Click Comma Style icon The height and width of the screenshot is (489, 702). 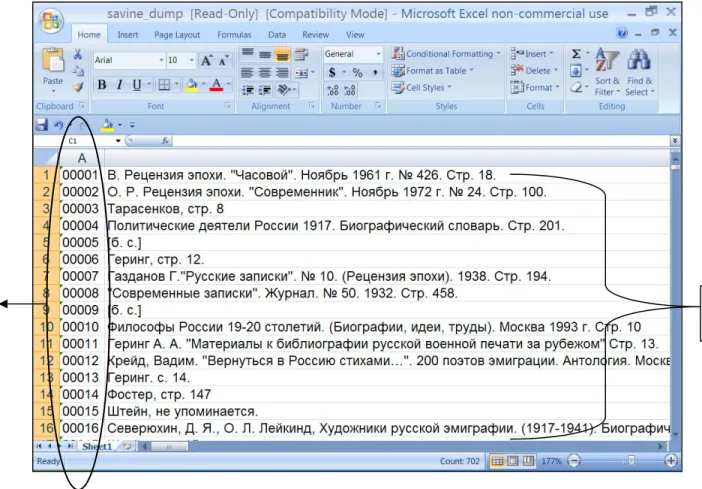pyautogui.click(x=375, y=72)
